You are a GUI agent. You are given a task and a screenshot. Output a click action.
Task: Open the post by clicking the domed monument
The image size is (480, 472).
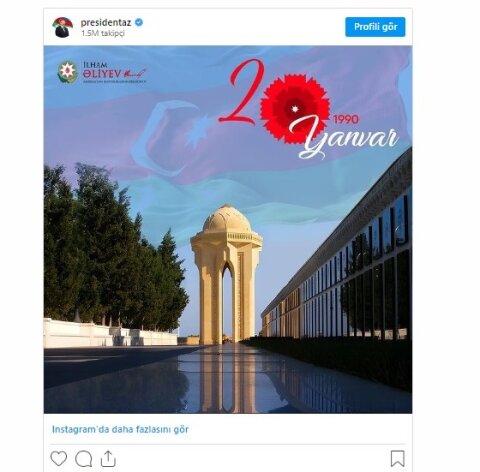click(227, 274)
